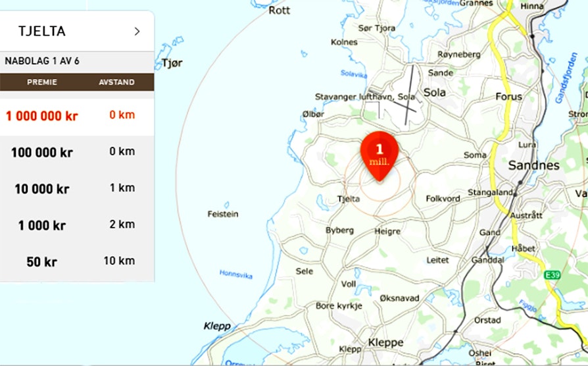Image resolution: width=588 pixels, height=366 pixels.
Task: Click the Ganddal map label
Action: [x=487, y=260]
